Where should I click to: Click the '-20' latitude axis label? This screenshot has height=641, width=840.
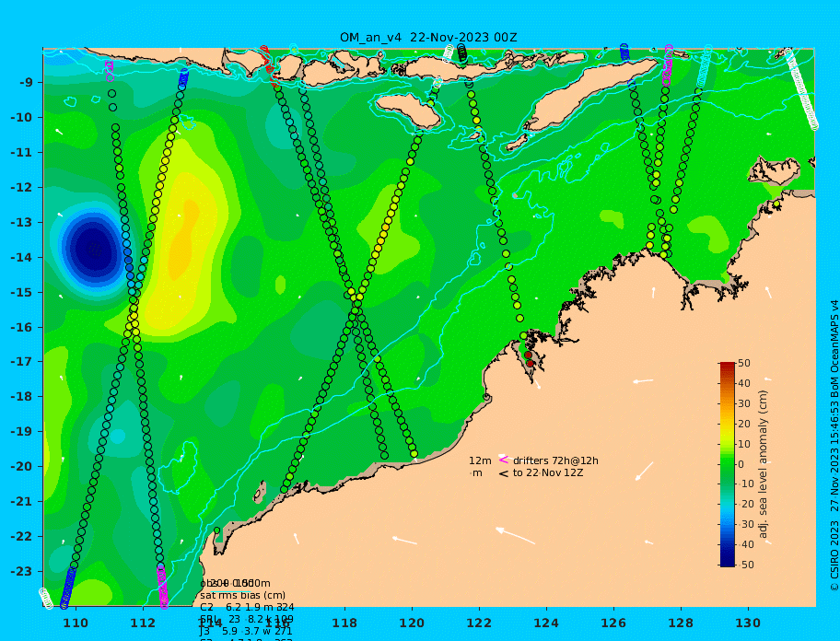[22, 466]
